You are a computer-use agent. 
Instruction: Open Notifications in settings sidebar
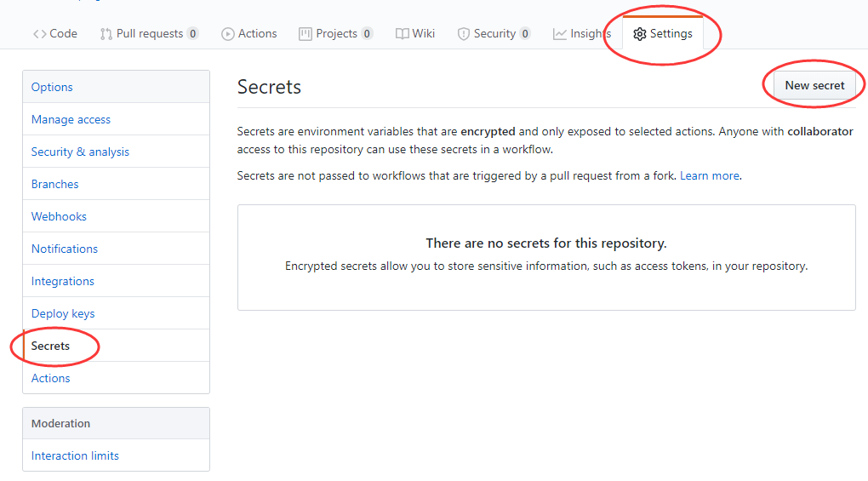pos(65,249)
